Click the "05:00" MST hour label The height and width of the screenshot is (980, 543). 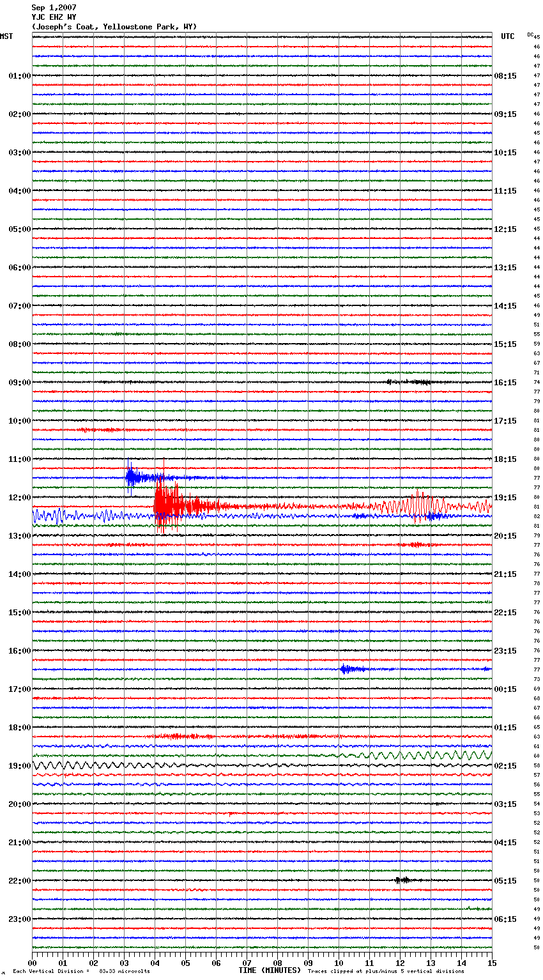19,229
